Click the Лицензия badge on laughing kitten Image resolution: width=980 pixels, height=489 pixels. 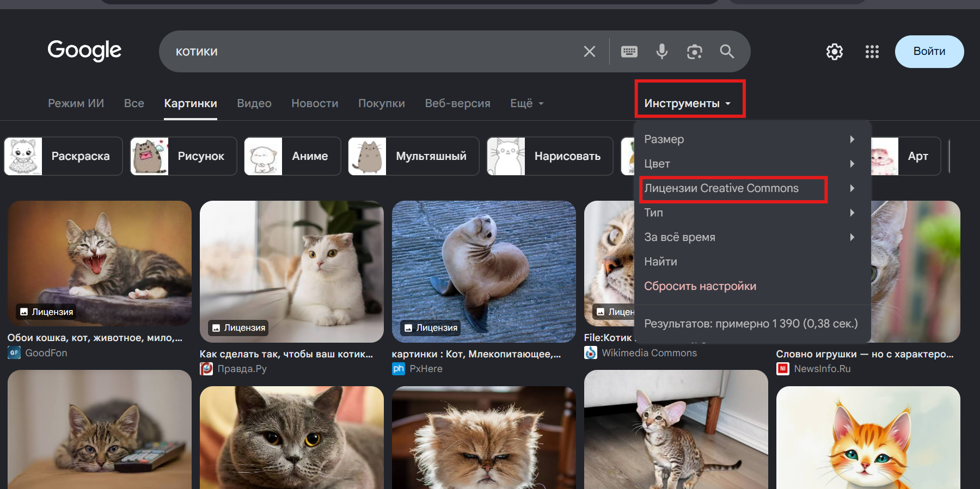46,312
